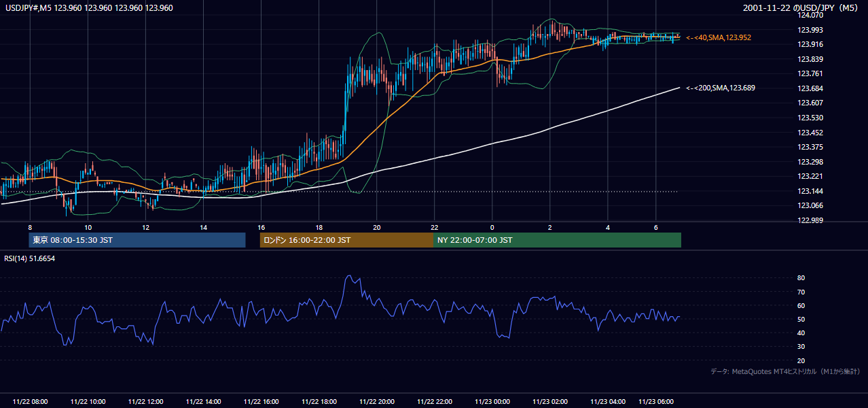Select the ロンドン 16:00-22:00 JST session bar
This screenshot has height=408, width=868.
point(346,240)
